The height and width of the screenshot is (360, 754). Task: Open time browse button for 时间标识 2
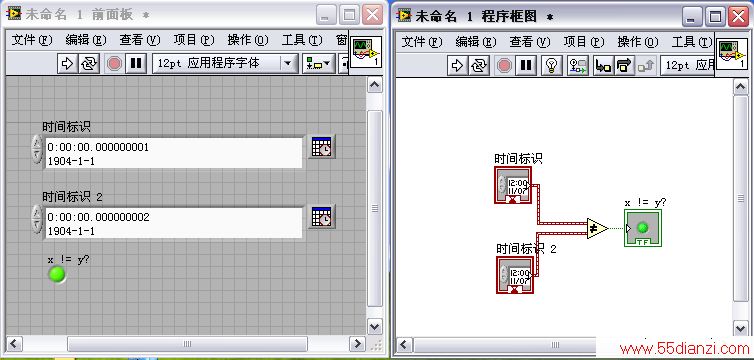(321, 217)
